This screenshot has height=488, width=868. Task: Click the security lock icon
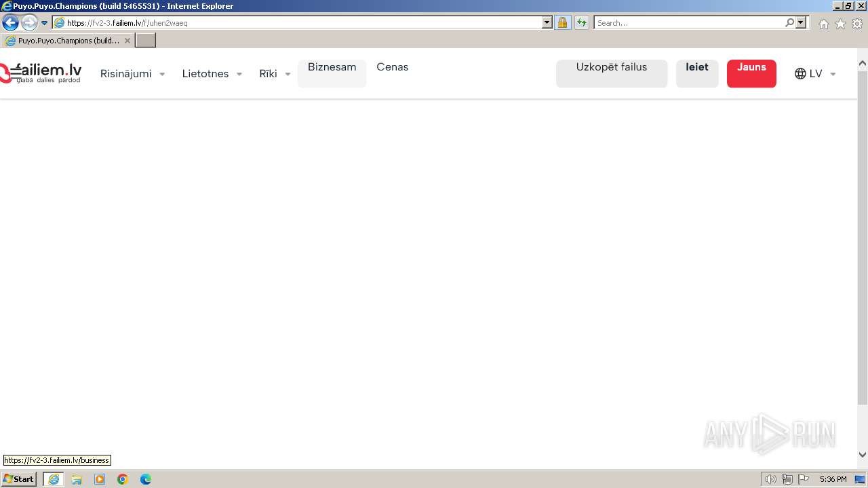coord(562,22)
